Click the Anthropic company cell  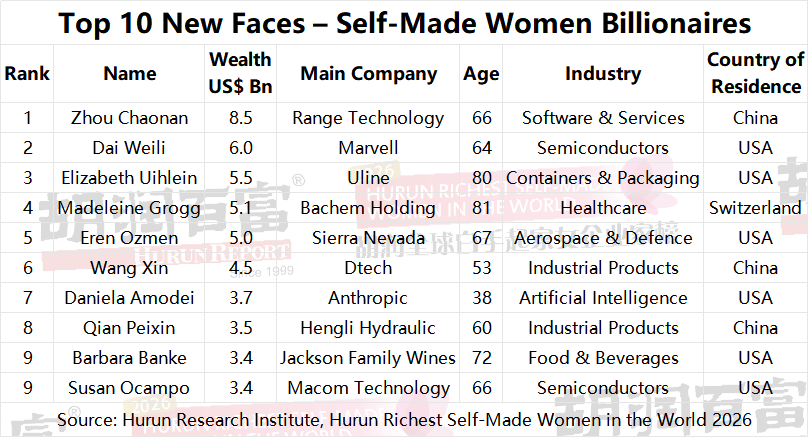pos(369,298)
